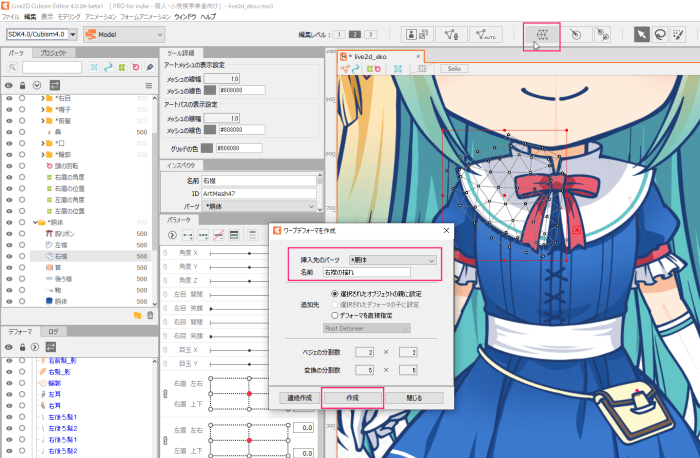Open the モデリング menu
This screenshot has width=700, height=458.
[69, 17]
